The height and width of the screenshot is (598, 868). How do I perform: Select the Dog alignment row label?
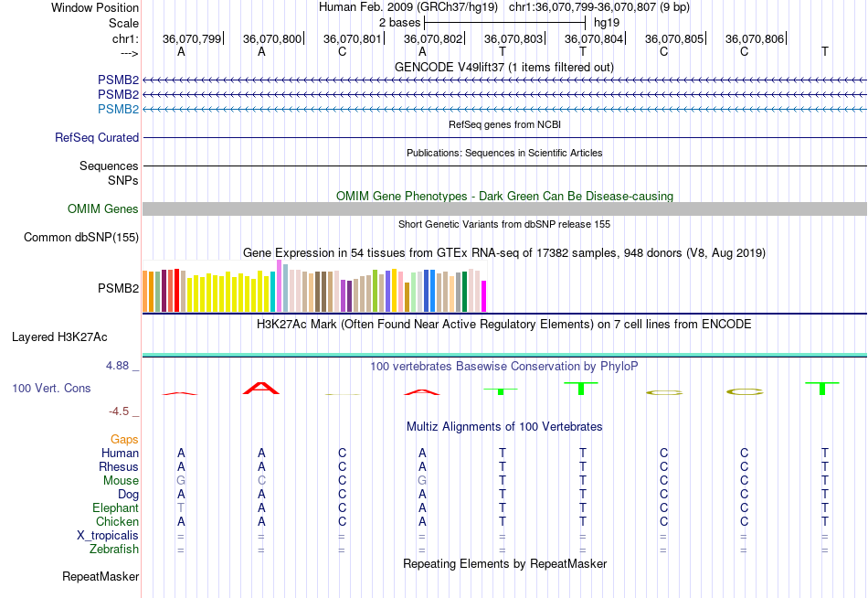pyautogui.click(x=128, y=495)
